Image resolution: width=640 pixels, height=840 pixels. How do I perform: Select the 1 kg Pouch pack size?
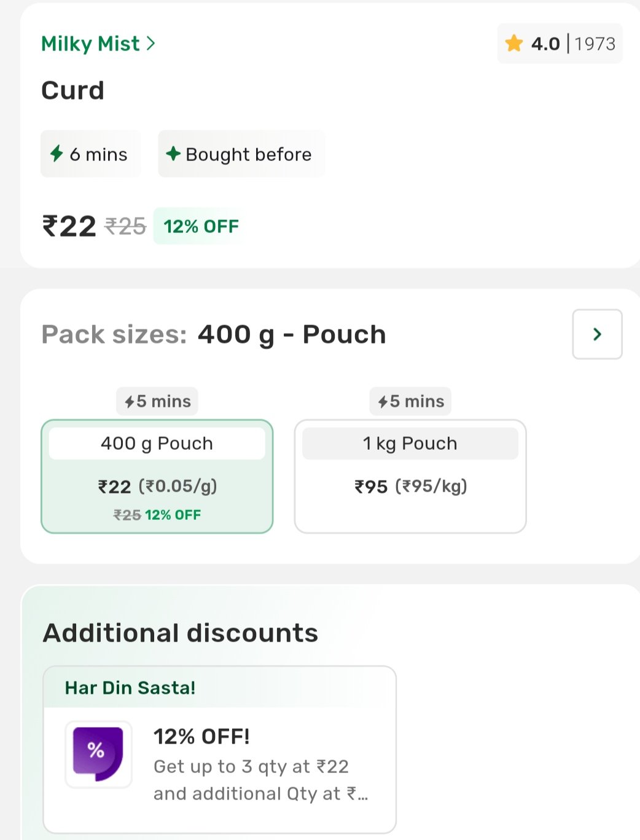410,476
